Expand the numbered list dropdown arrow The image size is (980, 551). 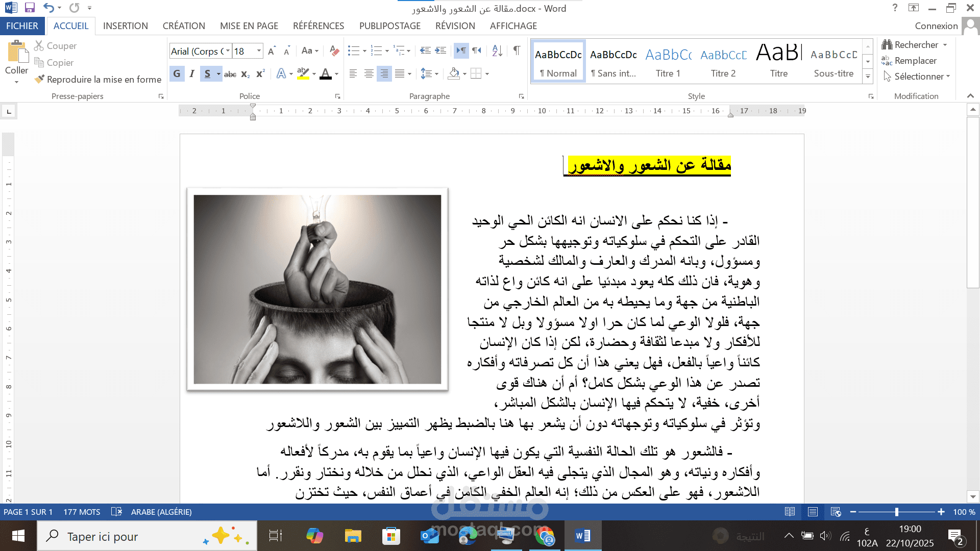[x=387, y=51]
